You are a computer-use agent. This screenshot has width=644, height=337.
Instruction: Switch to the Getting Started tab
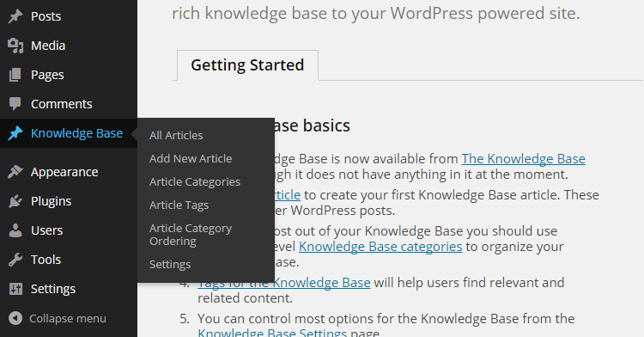point(247,65)
